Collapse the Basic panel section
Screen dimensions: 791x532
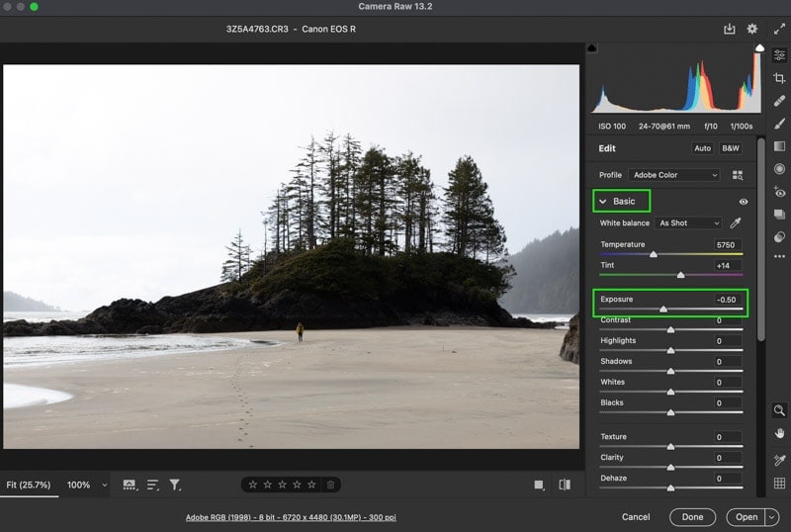[603, 202]
